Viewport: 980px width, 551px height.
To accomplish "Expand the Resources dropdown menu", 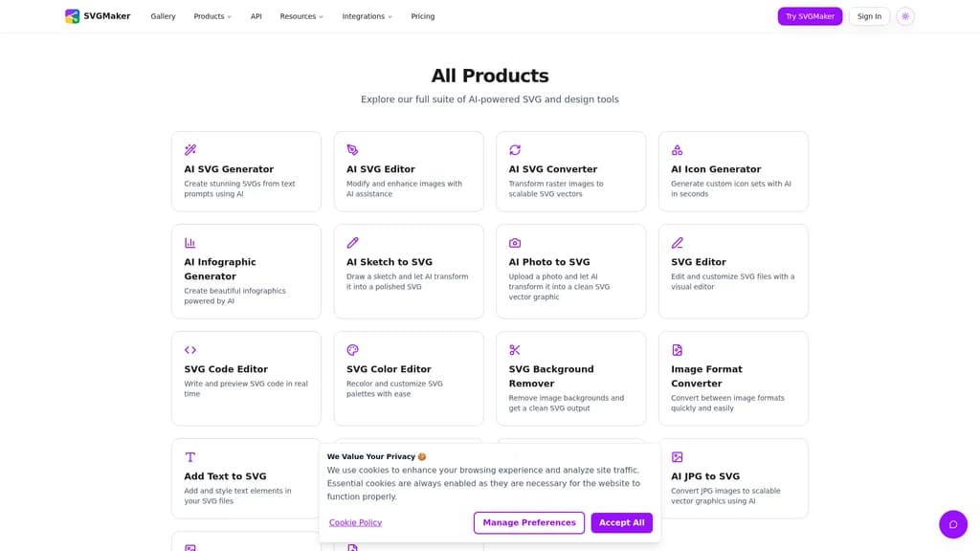I will pyautogui.click(x=301, y=16).
